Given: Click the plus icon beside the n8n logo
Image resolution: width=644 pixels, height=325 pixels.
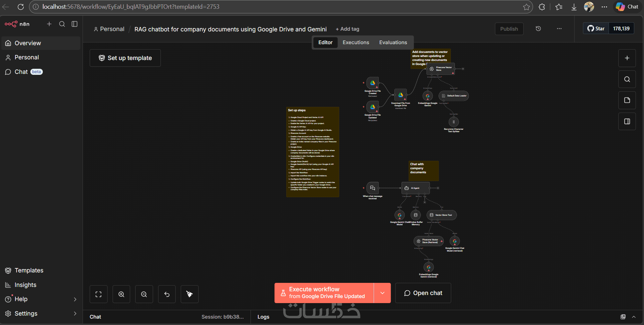Looking at the screenshot, I should [49, 24].
